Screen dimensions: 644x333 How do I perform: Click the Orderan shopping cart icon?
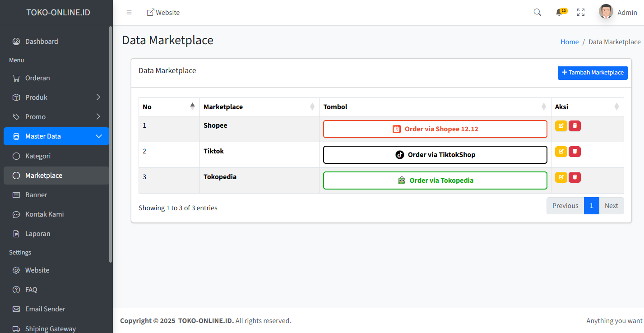pos(16,78)
